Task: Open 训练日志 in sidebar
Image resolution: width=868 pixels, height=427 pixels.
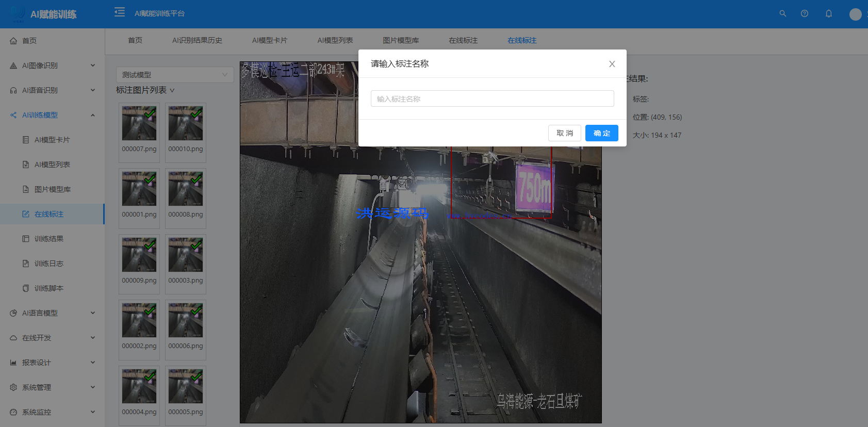Action: (48, 264)
